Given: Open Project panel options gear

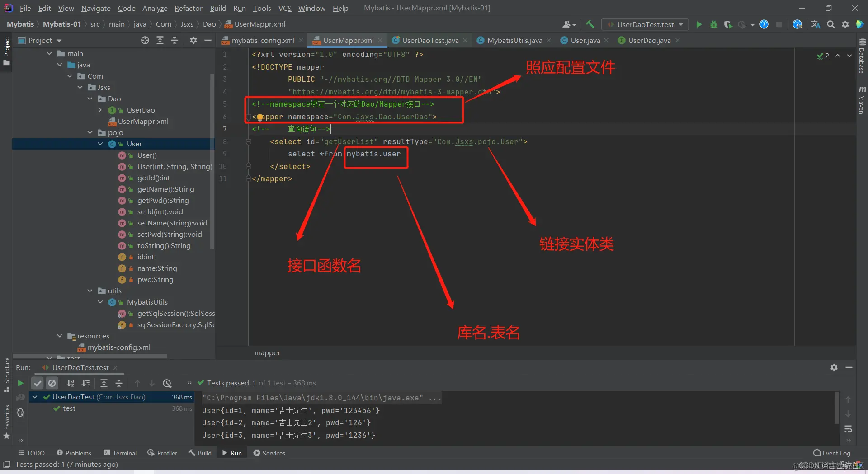Looking at the screenshot, I should (x=193, y=40).
